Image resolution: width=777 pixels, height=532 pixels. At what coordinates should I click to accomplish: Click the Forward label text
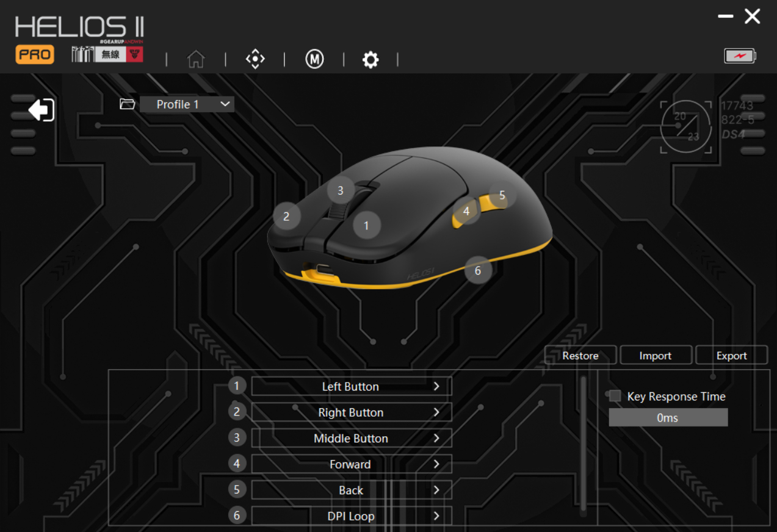tap(350, 464)
